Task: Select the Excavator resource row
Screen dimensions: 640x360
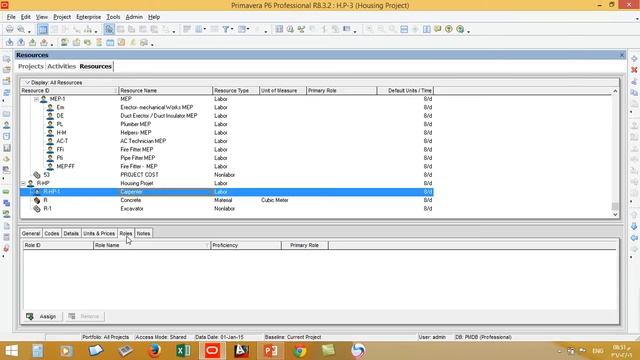Action: pos(227,209)
